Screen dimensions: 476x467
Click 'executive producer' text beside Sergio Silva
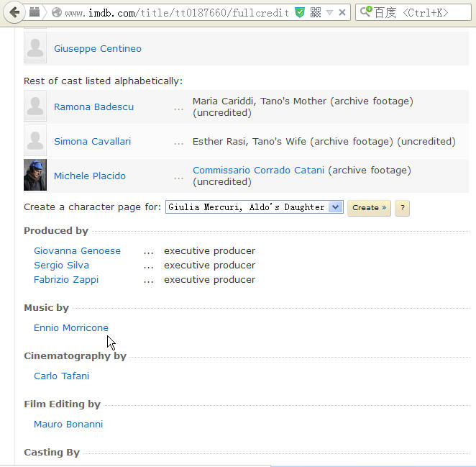(x=210, y=266)
